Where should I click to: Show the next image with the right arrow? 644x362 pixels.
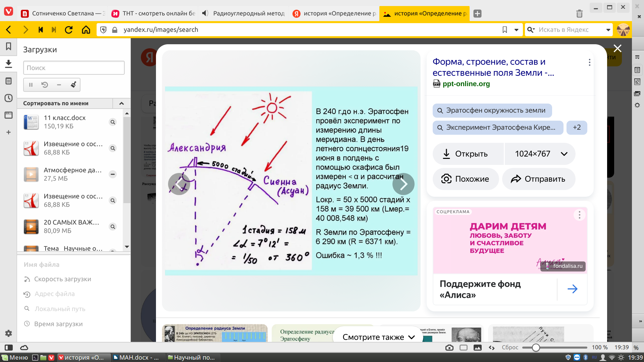pos(403,184)
